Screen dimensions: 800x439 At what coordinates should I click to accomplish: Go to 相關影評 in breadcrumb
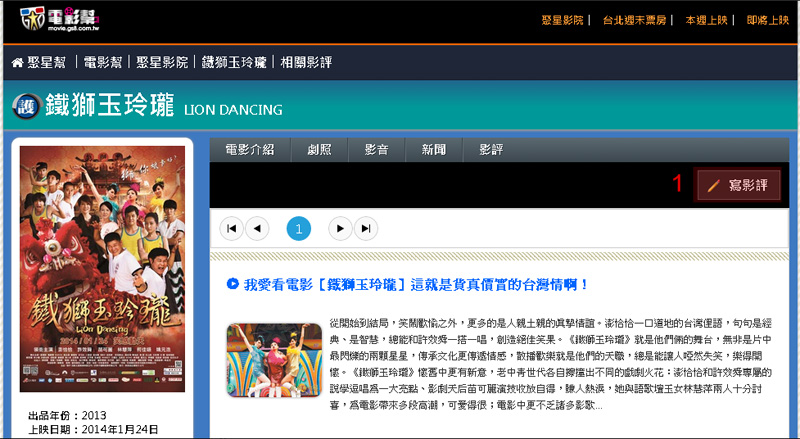click(306, 63)
